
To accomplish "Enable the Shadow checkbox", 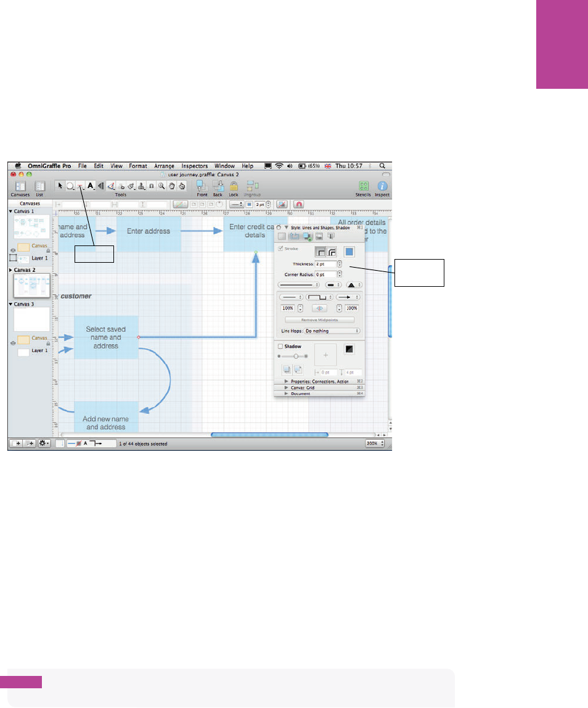I will coord(280,347).
